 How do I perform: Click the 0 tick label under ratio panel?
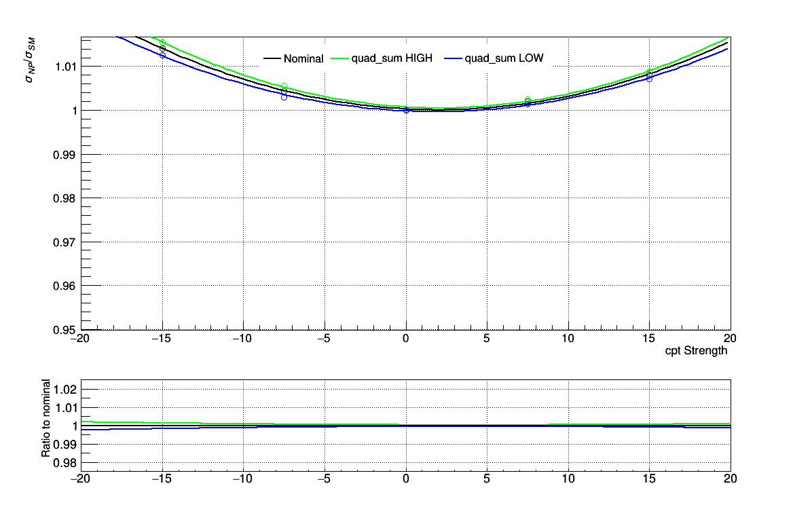coord(405,479)
